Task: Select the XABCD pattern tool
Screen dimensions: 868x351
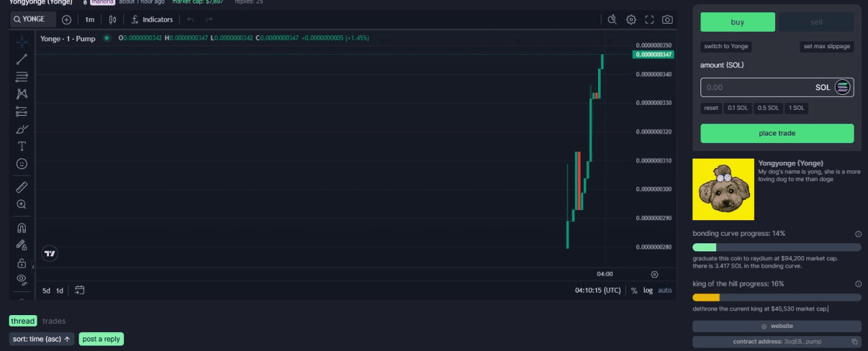Action: (22, 94)
